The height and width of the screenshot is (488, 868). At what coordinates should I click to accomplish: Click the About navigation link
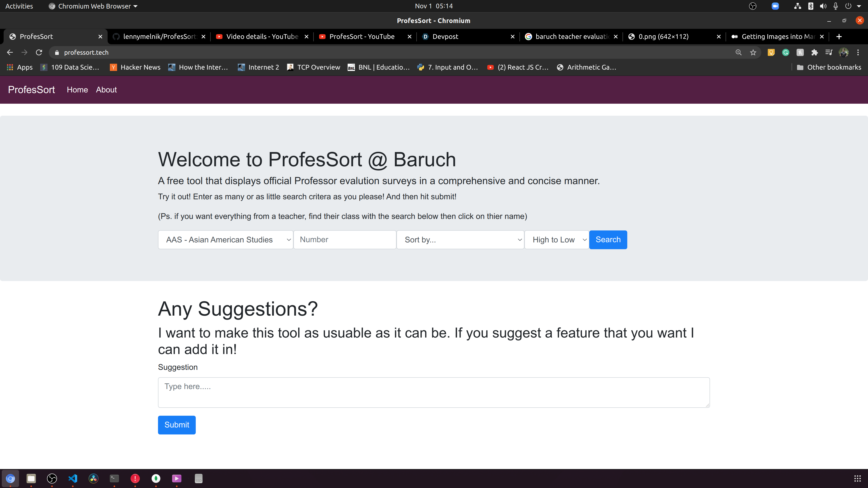point(106,90)
